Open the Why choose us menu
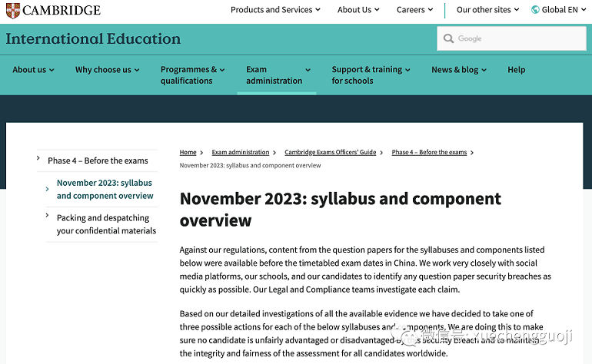592x364 pixels. point(107,70)
